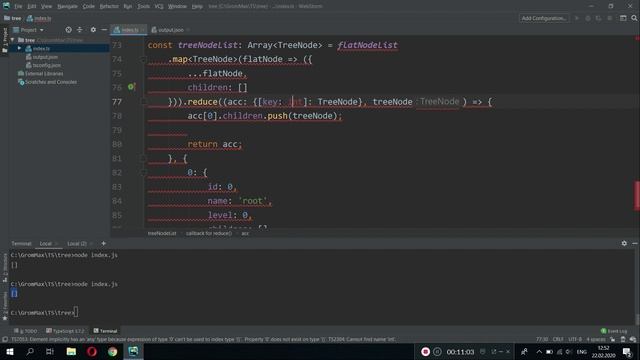Collapse code fold marker at line 74

(143, 60)
